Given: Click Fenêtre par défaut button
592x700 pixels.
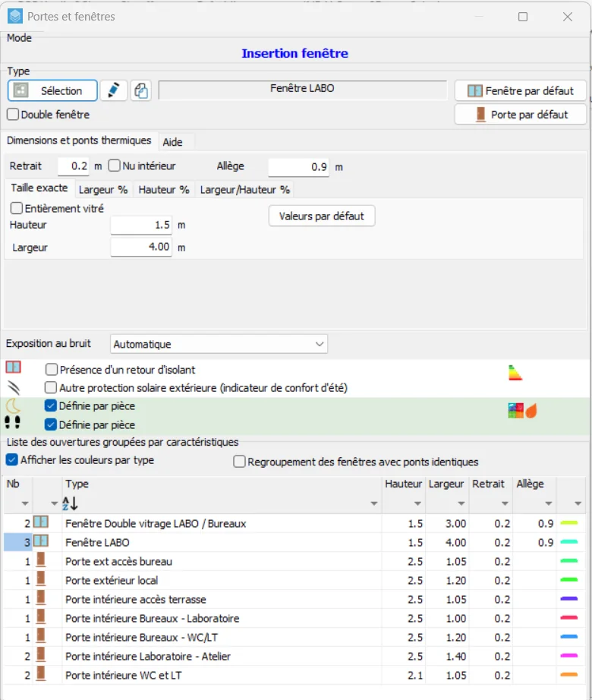Looking at the screenshot, I should pos(521,90).
